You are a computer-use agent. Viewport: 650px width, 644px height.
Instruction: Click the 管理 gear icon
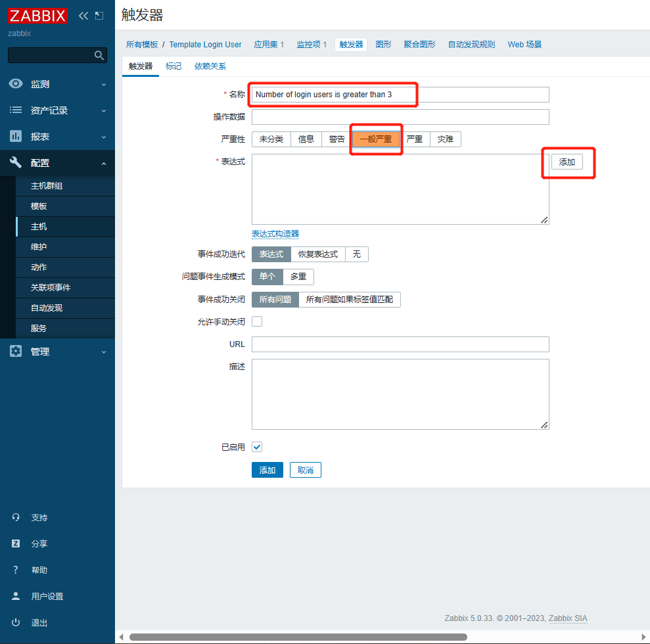[x=16, y=351]
